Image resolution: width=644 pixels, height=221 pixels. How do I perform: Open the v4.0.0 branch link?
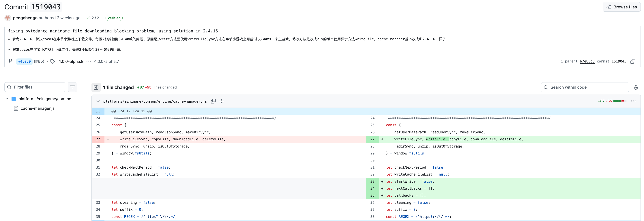pyautogui.click(x=24, y=61)
